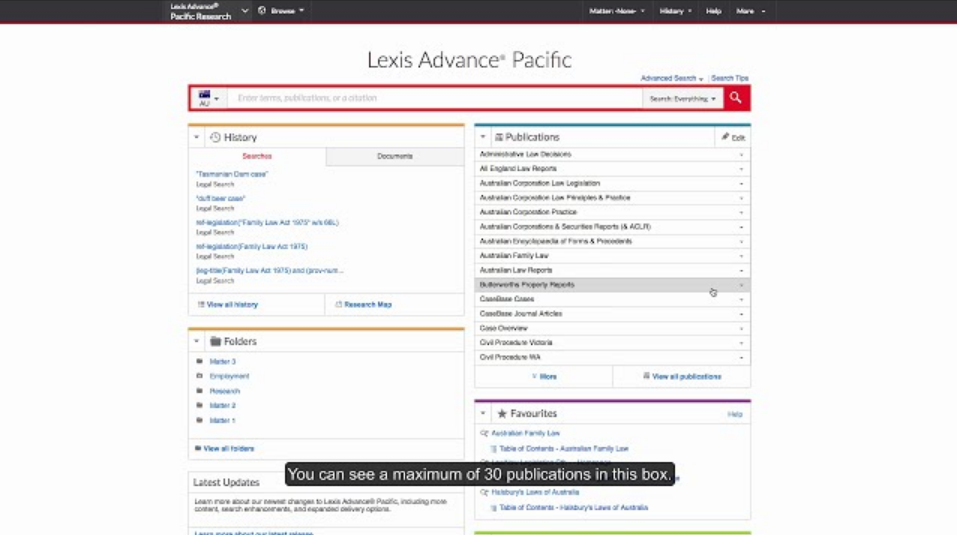Image resolution: width=957 pixels, height=535 pixels.
Task: Click the Folders panel folder icon
Action: pyautogui.click(x=215, y=341)
